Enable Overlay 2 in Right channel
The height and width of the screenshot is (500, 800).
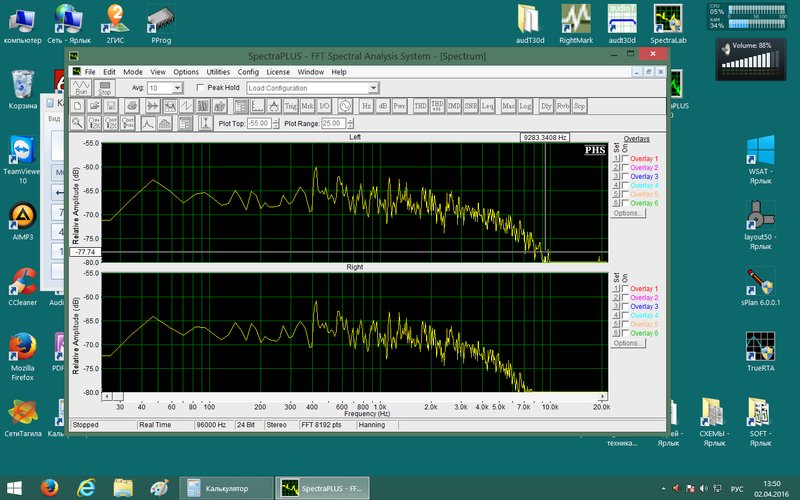click(625, 297)
